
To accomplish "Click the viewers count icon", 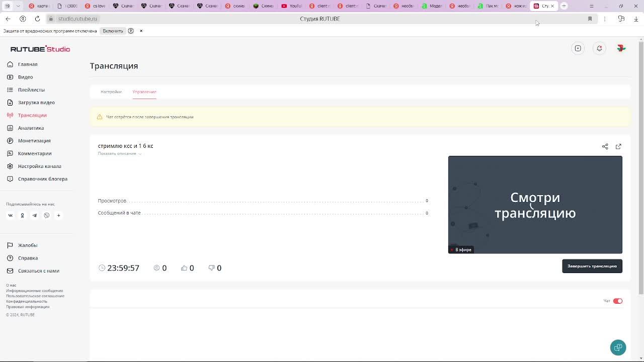I will (156, 268).
